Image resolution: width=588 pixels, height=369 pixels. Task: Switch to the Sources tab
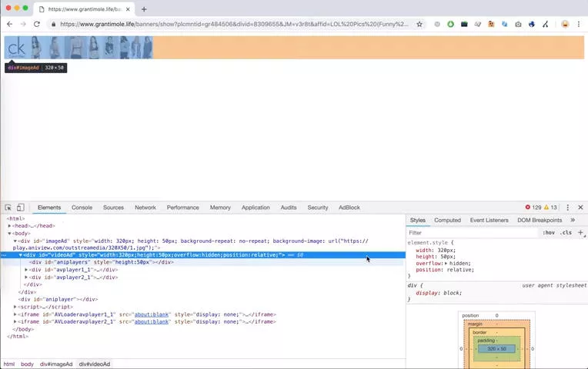113,207
